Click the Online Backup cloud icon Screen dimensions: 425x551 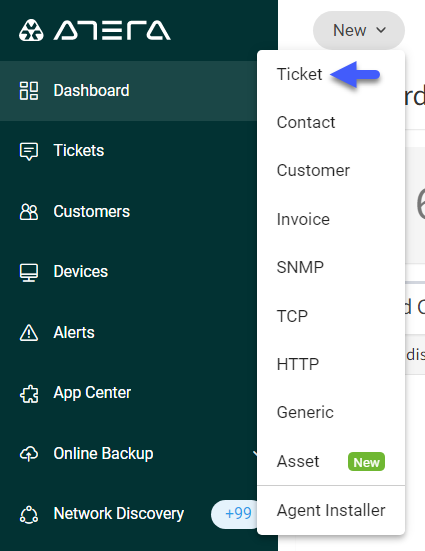point(29,454)
